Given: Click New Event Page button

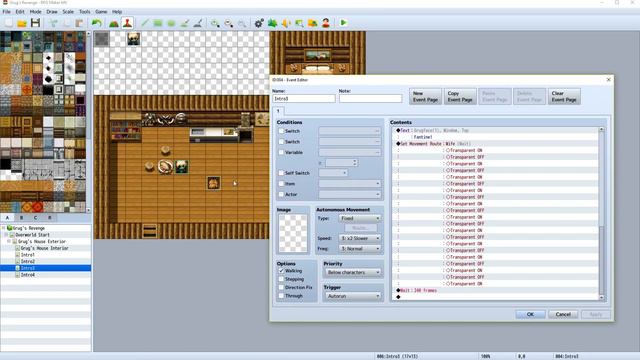Looking at the screenshot, I should 425,96.
